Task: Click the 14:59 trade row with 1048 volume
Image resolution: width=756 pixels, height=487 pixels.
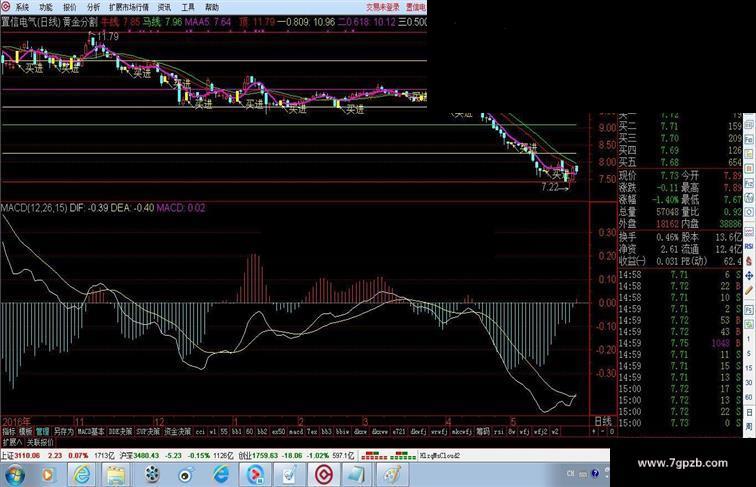Action: click(x=680, y=343)
